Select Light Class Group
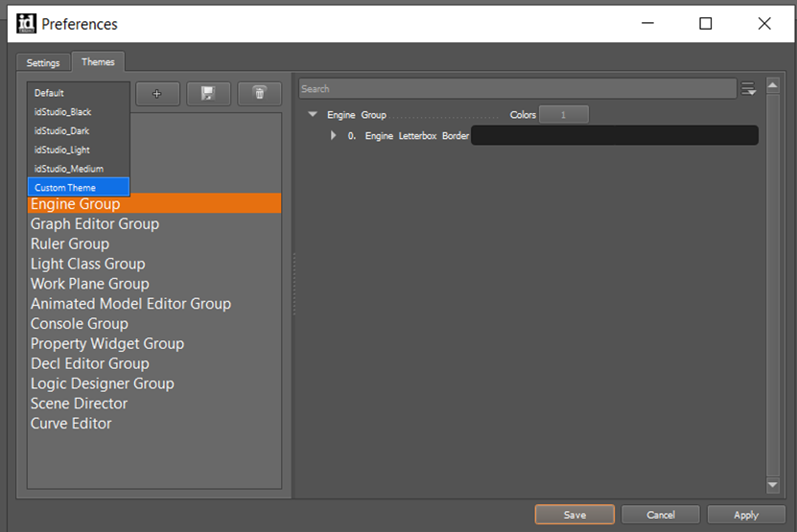 154,264
